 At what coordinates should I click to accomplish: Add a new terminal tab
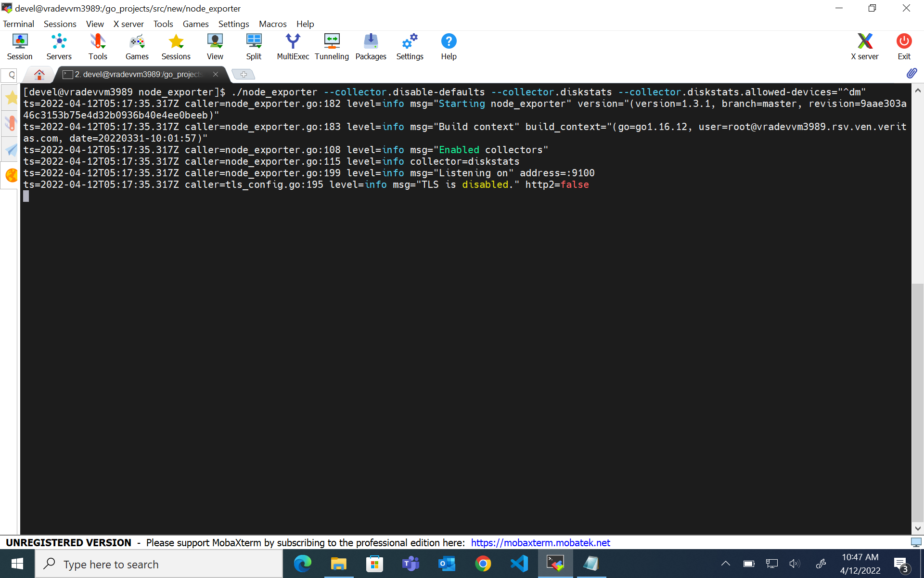[x=244, y=74]
